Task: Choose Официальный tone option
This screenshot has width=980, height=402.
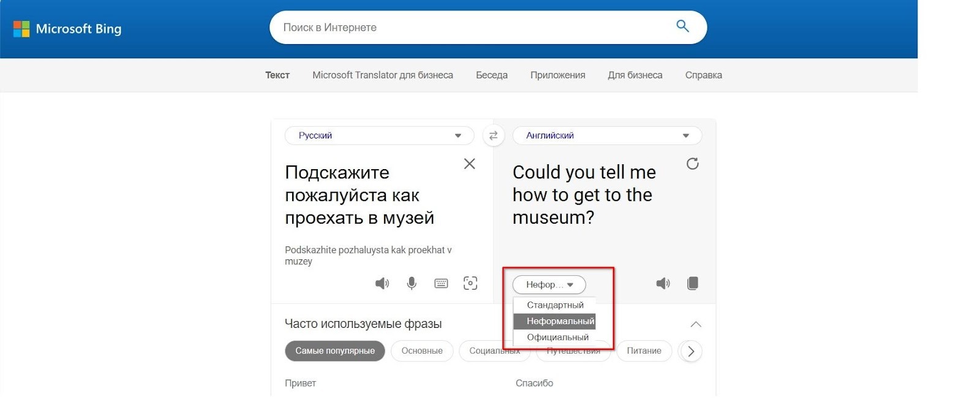Action: coord(557,337)
